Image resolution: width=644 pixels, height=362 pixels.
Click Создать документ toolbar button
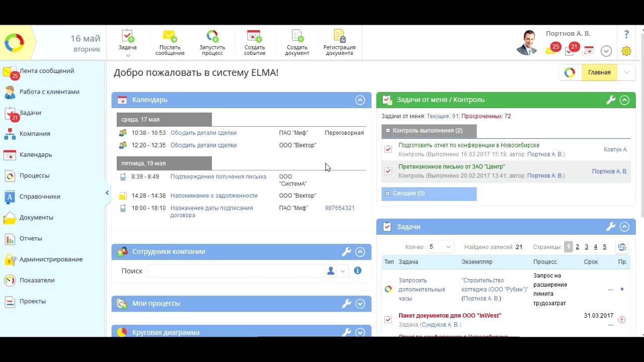(x=297, y=43)
